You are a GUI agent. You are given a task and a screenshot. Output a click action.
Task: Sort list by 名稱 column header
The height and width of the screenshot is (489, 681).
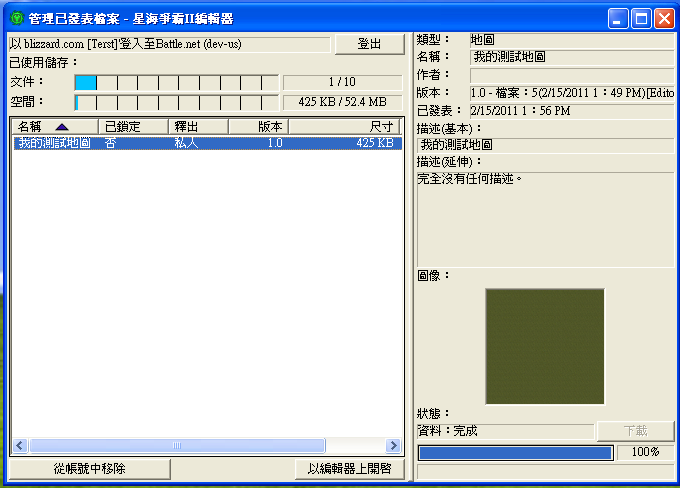pos(55,126)
